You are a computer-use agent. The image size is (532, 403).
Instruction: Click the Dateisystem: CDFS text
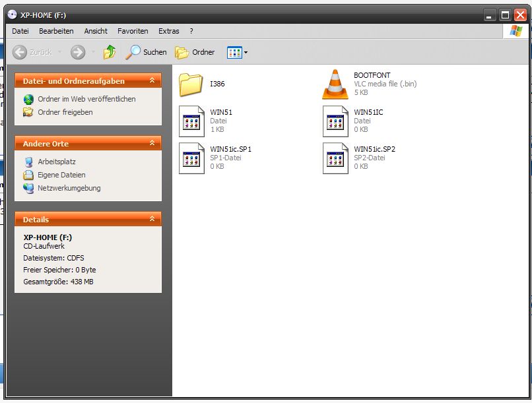(53, 258)
